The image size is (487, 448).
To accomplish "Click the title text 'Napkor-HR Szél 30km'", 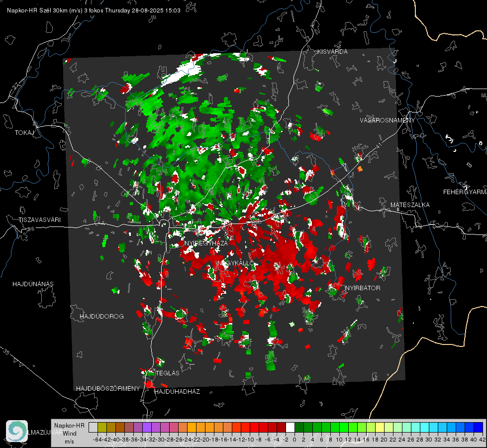I will (38, 10).
